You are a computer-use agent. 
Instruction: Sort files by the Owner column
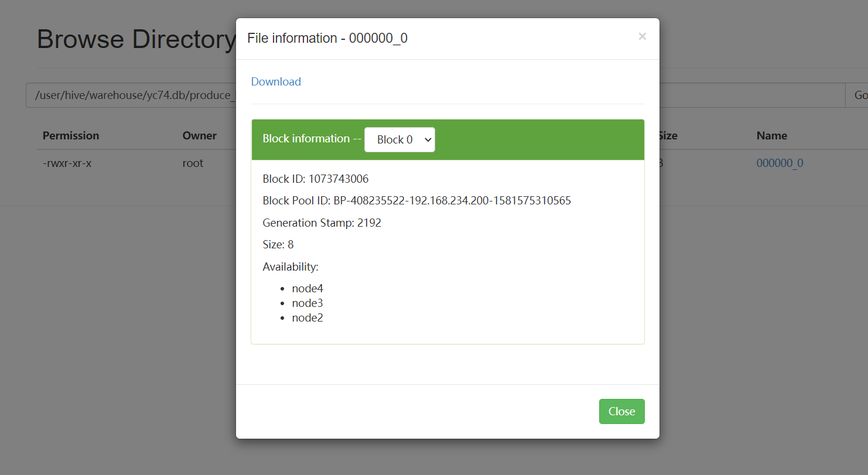pyautogui.click(x=199, y=135)
